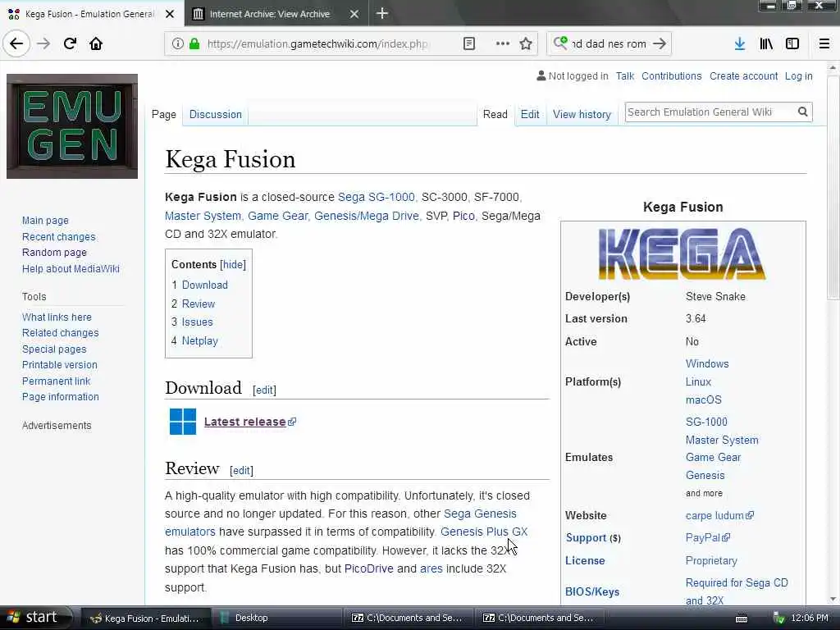
Task: Open page actions three-dot menu
Action: [x=503, y=43]
